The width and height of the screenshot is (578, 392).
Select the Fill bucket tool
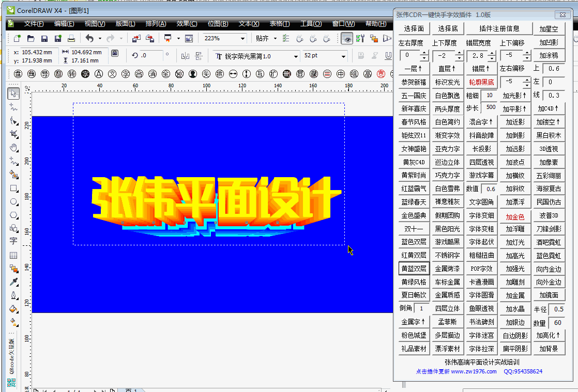tap(13, 309)
